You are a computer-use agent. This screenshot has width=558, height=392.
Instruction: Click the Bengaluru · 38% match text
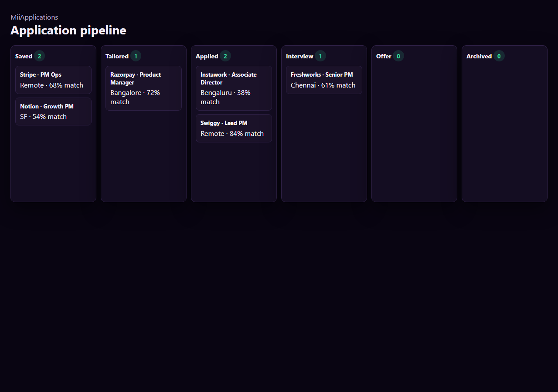pyautogui.click(x=225, y=97)
